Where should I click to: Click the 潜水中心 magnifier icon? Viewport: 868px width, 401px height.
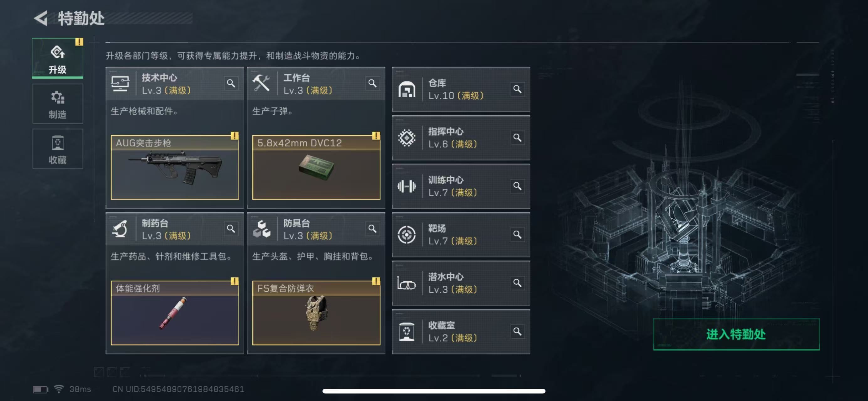tap(517, 283)
